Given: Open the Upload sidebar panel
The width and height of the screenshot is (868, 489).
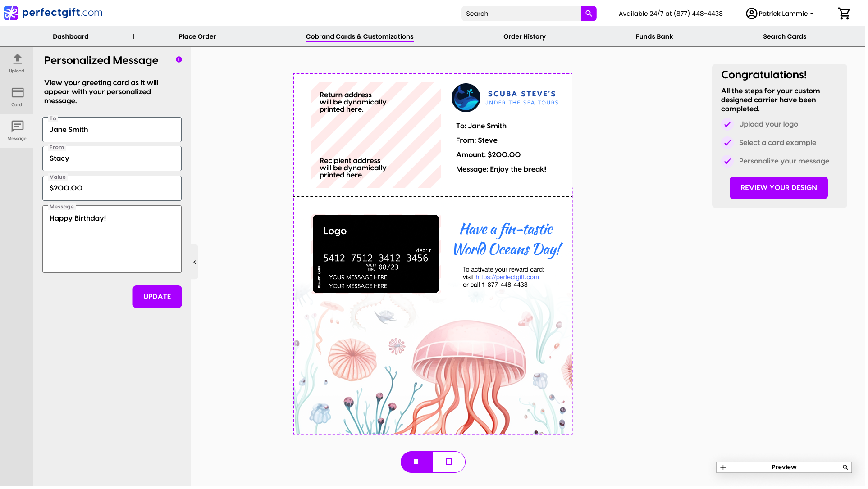Looking at the screenshot, I should (x=17, y=63).
